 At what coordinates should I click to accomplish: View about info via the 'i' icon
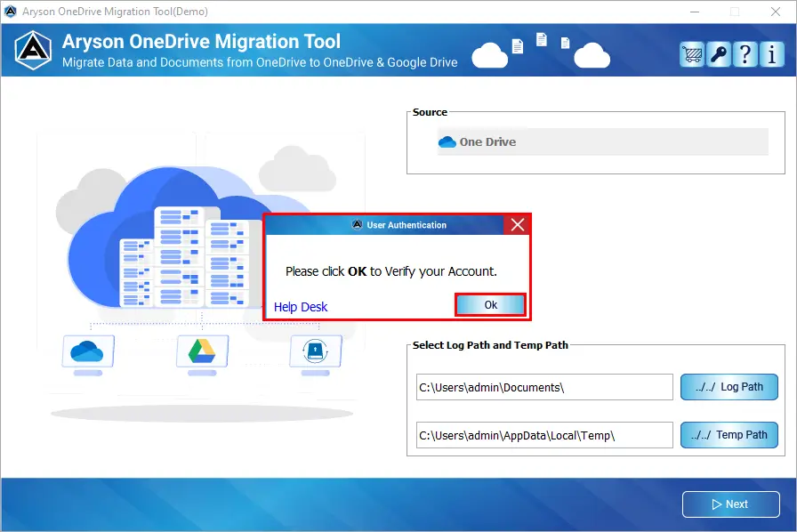[771, 54]
